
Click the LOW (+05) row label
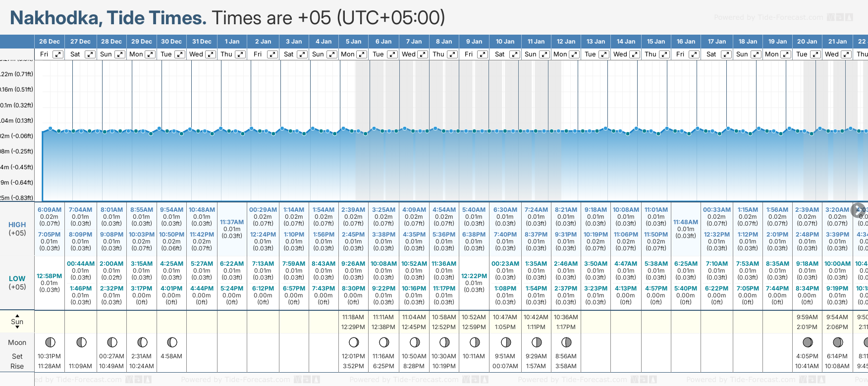(17, 283)
